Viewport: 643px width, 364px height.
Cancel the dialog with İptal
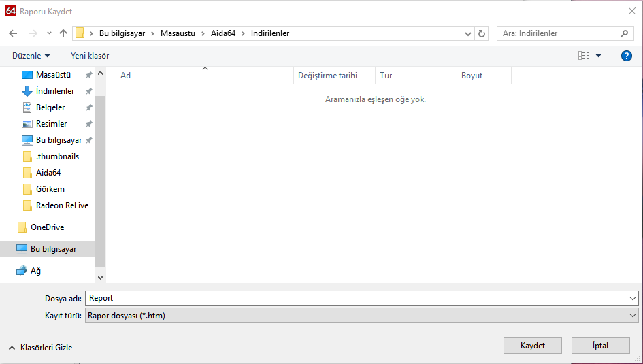click(601, 346)
